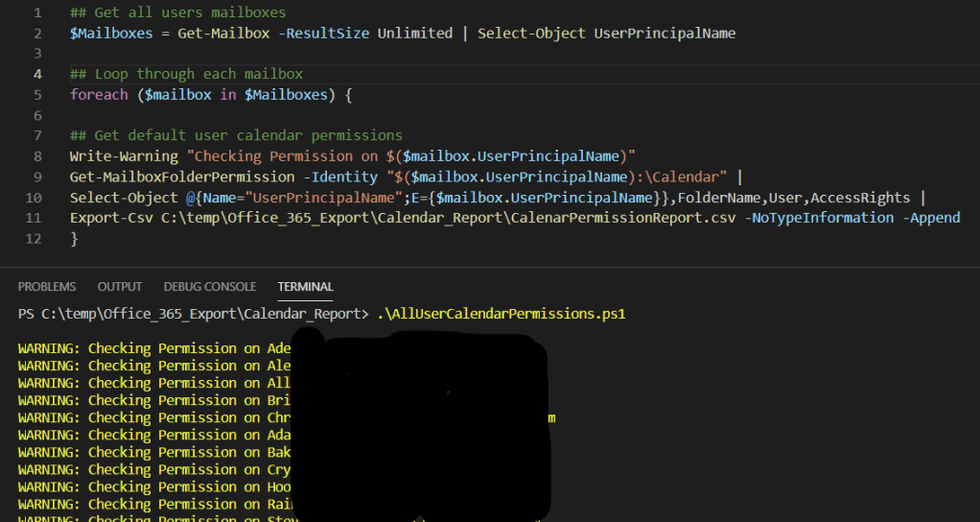
Task: Click line number 5 in the gutter
Action: (x=36, y=95)
